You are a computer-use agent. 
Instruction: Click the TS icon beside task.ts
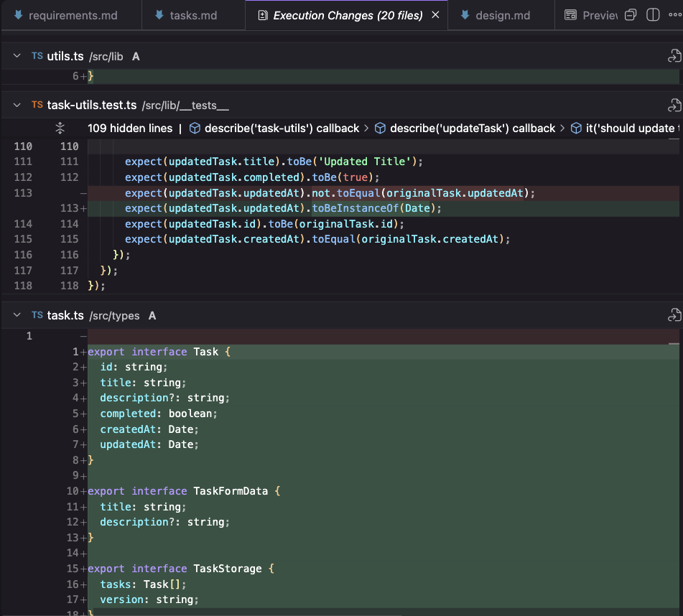click(x=37, y=315)
